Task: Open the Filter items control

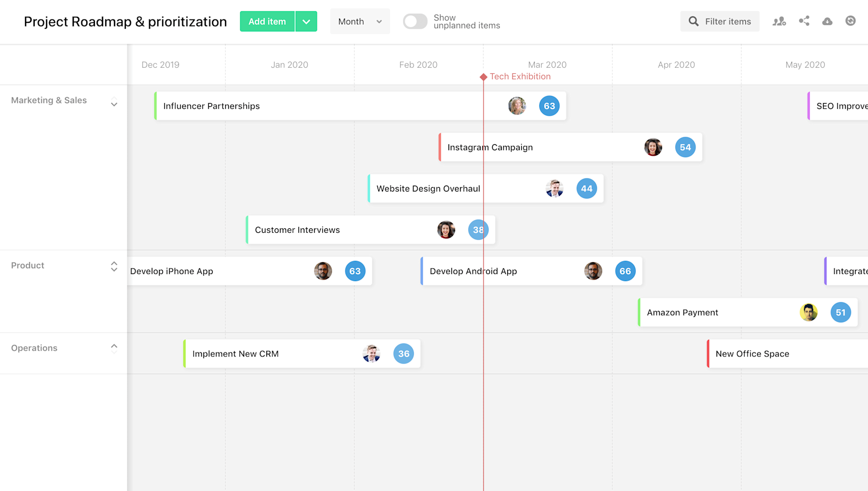Action: pyautogui.click(x=719, y=21)
